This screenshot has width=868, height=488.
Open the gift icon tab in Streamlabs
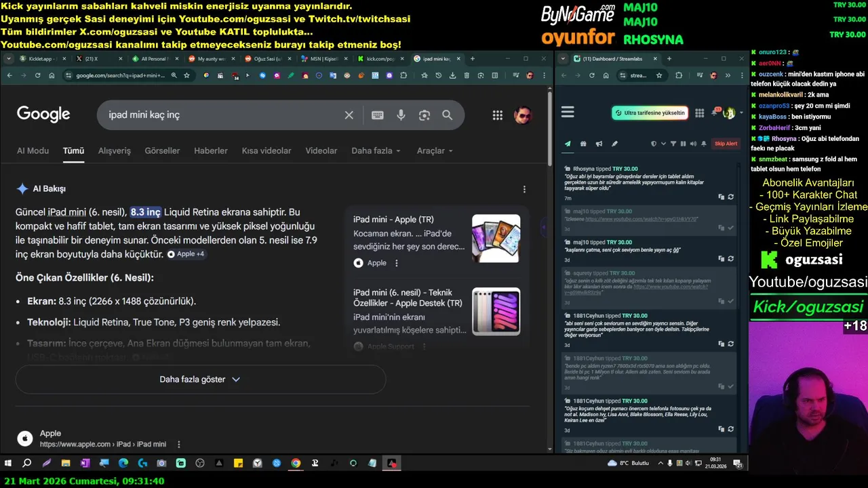click(x=583, y=144)
